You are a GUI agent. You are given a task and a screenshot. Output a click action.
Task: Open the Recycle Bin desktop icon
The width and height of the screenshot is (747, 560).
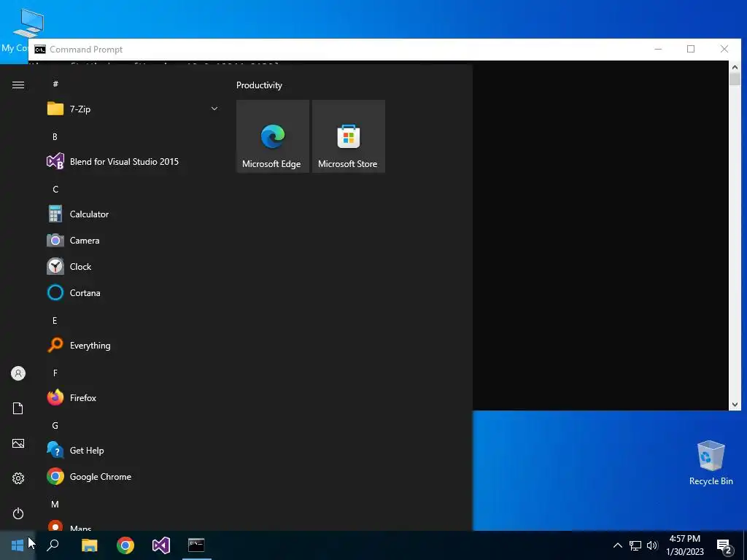point(711,463)
